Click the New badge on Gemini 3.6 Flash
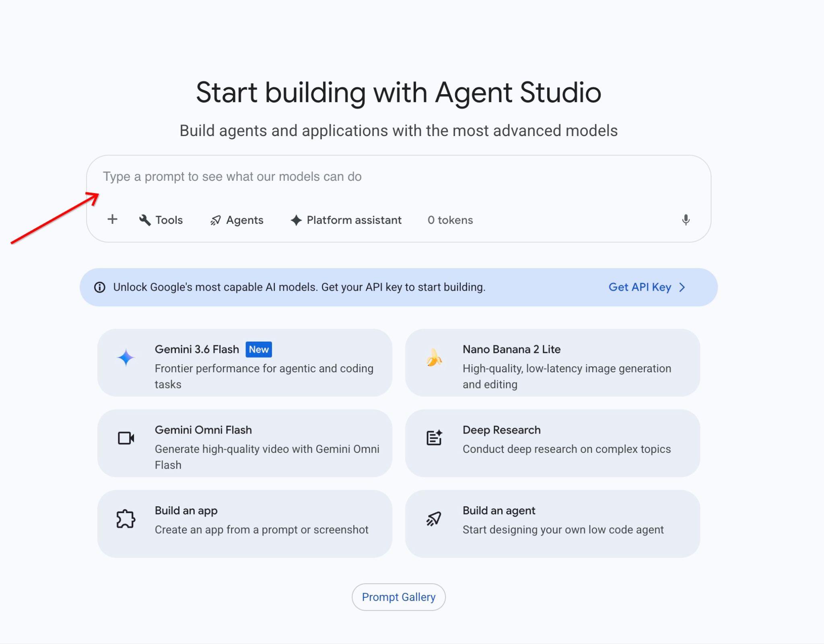The image size is (824, 644). pos(259,349)
